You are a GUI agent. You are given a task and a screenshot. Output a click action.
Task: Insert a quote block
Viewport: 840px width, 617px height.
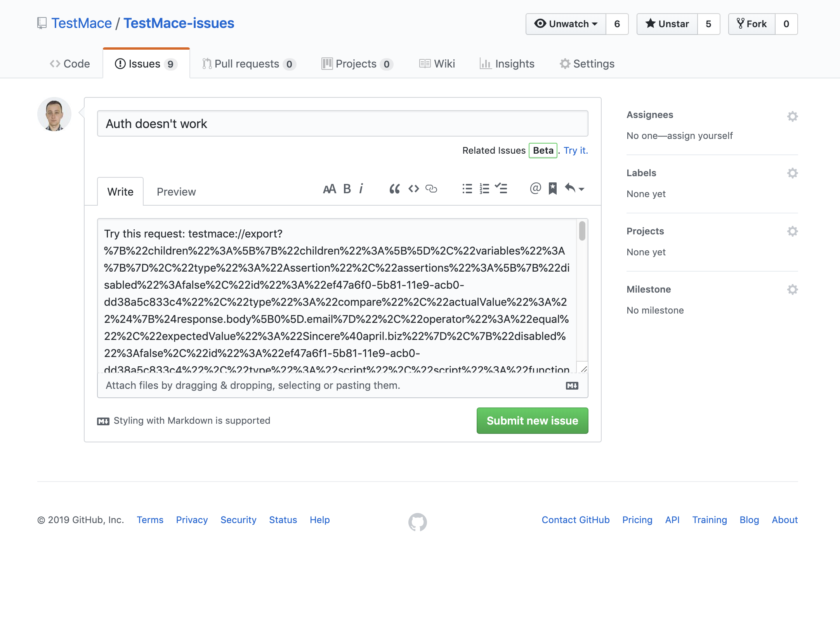[394, 189]
